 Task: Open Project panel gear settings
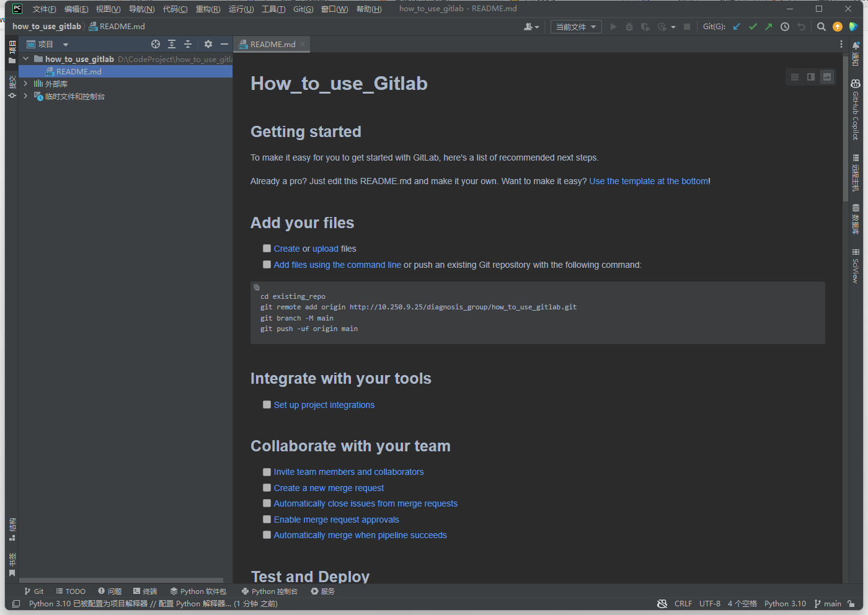(208, 44)
